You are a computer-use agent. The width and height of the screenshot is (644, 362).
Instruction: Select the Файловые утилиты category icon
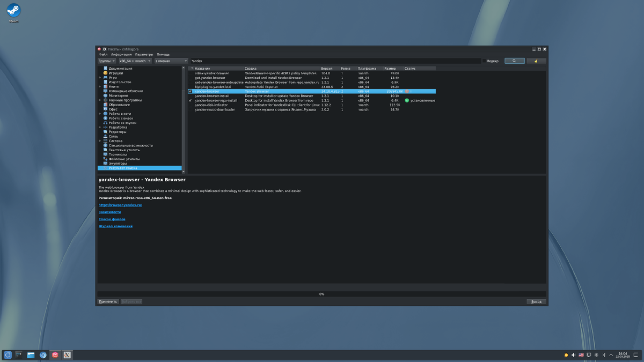coord(105,159)
